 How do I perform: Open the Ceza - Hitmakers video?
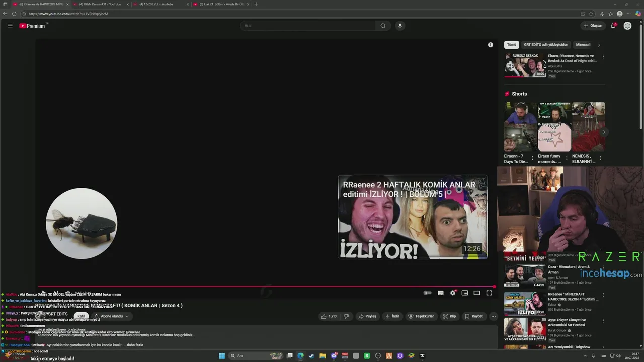pos(525,276)
